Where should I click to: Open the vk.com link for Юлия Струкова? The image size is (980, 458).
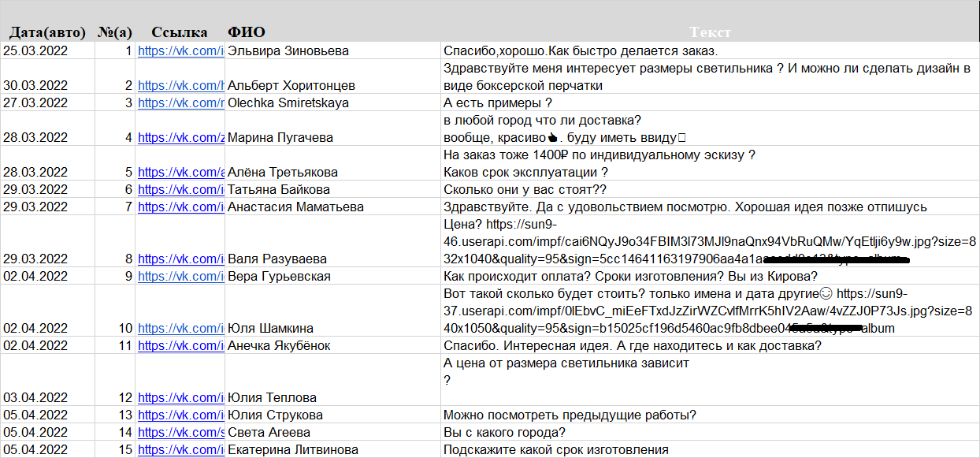click(x=181, y=415)
